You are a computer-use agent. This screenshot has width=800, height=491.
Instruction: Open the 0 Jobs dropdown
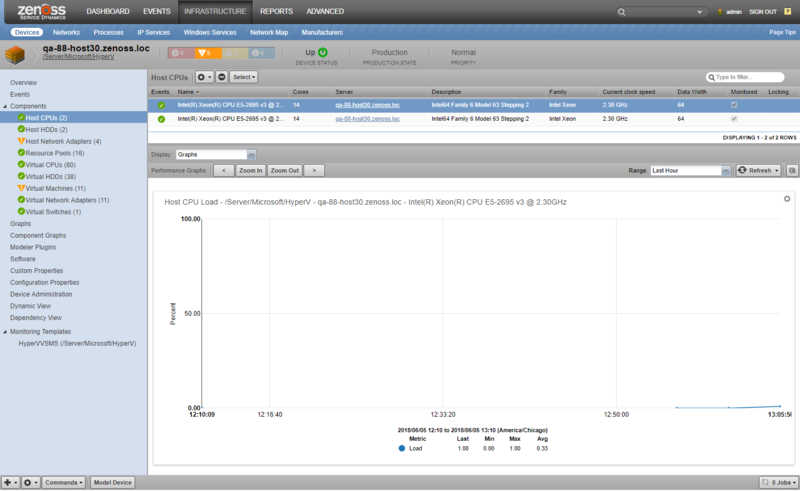click(x=779, y=482)
